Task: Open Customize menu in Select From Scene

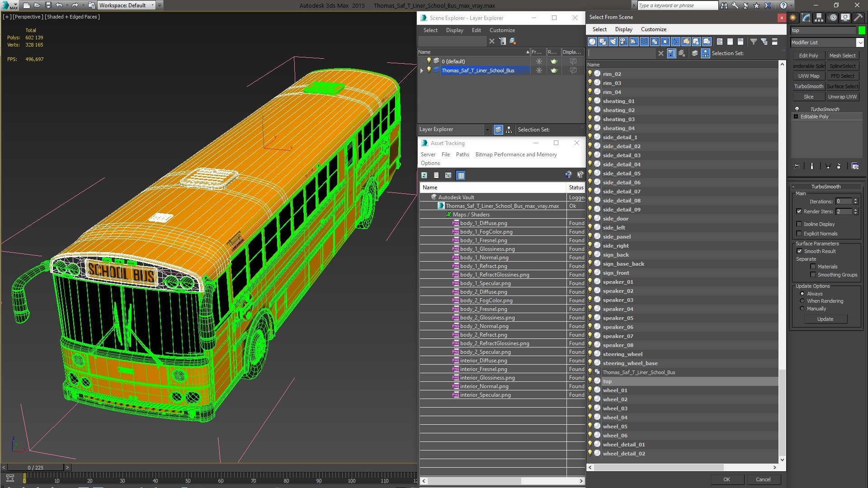Action: point(653,29)
